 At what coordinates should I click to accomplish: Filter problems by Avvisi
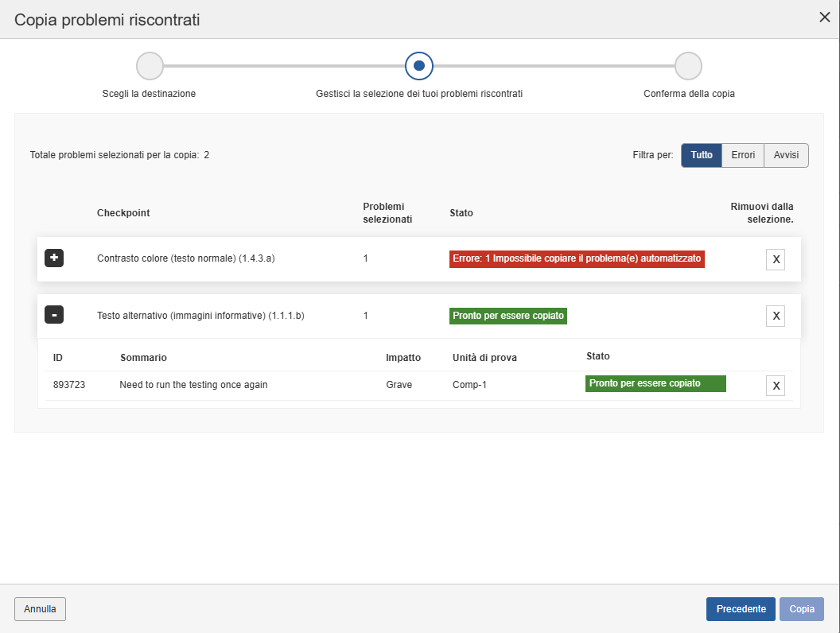786,155
